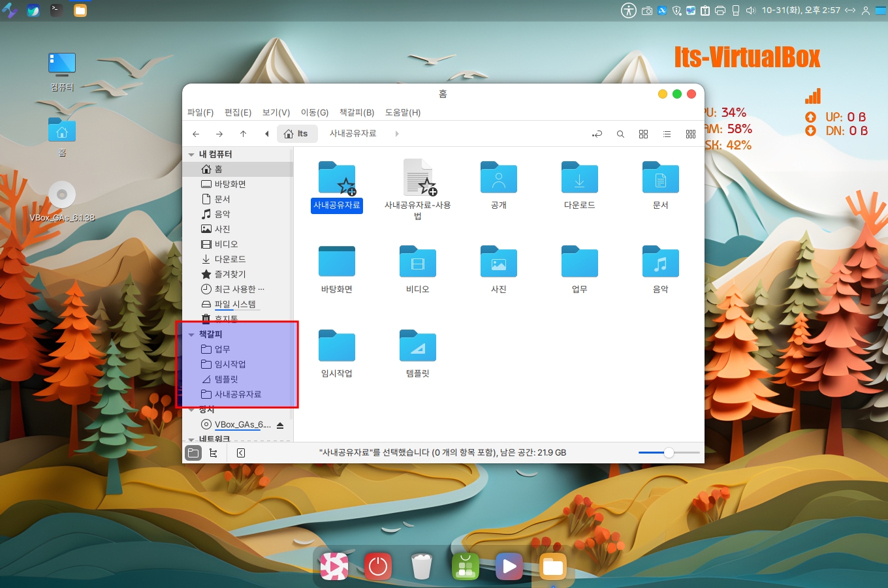Image resolution: width=888 pixels, height=588 pixels.
Task: Switch to list view
Action: point(667,134)
